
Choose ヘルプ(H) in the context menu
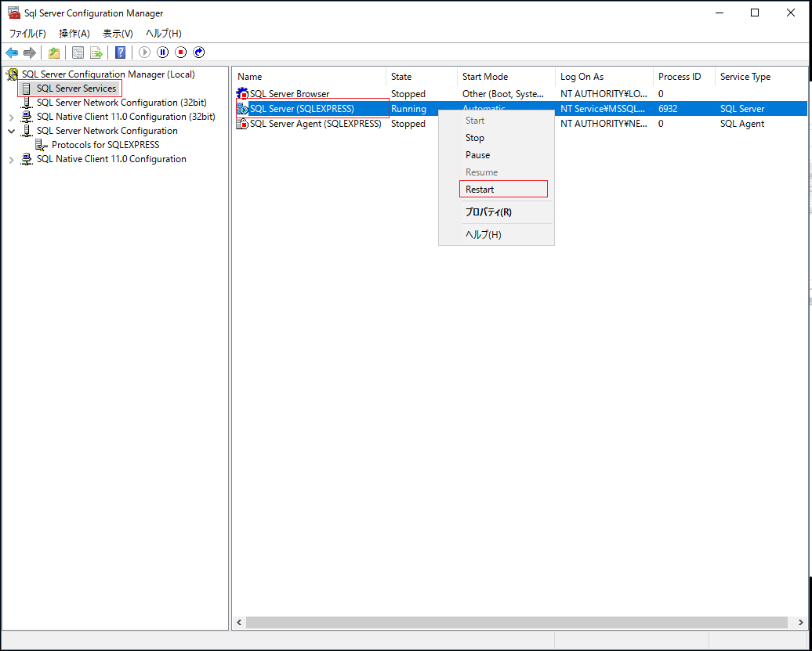(497, 234)
